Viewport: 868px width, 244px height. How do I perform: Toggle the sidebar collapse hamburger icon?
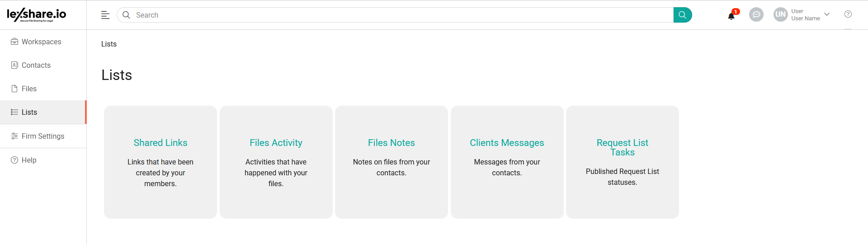click(x=105, y=15)
